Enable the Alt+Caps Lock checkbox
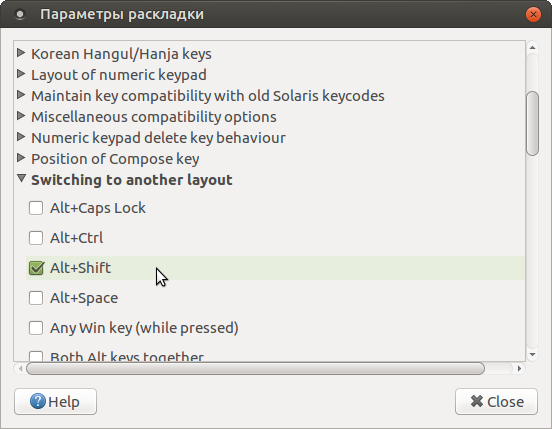Image resolution: width=552 pixels, height=429 pixels. tap(36, 208)
